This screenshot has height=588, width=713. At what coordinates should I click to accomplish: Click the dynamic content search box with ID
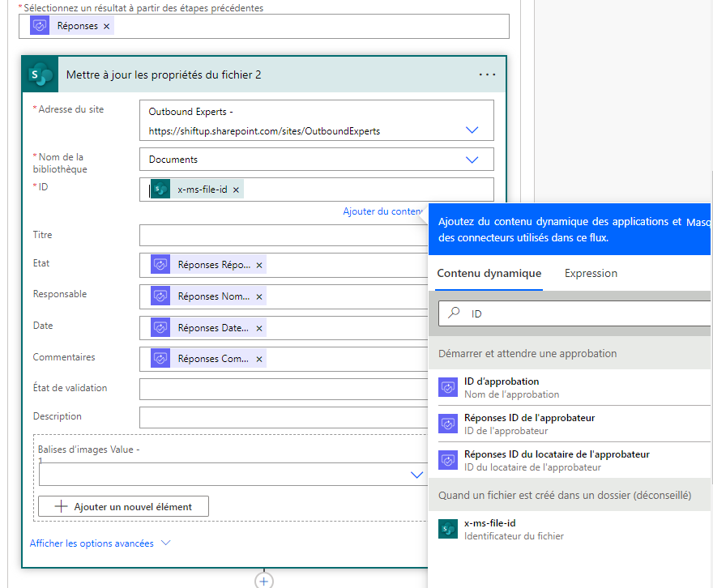click(x=574, y=313)
